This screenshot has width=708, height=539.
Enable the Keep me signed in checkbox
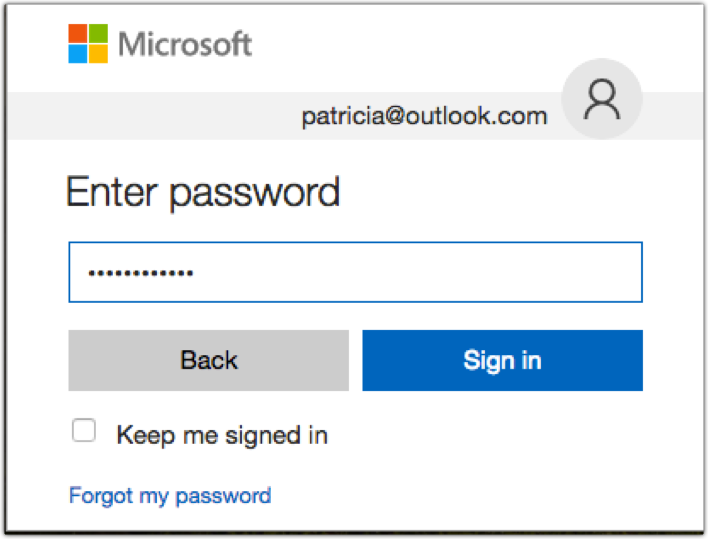coord(84,431)
